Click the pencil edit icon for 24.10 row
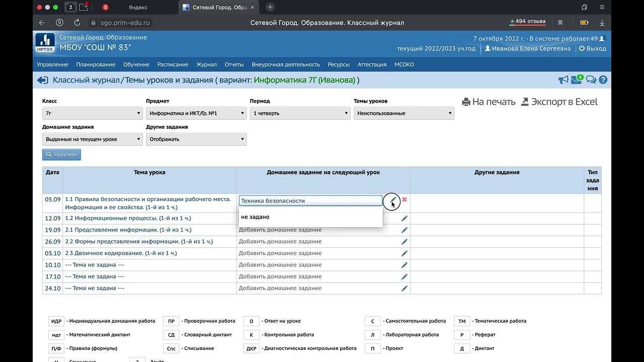The width and height of the screenshot is (644, 362). click(405, 289)
